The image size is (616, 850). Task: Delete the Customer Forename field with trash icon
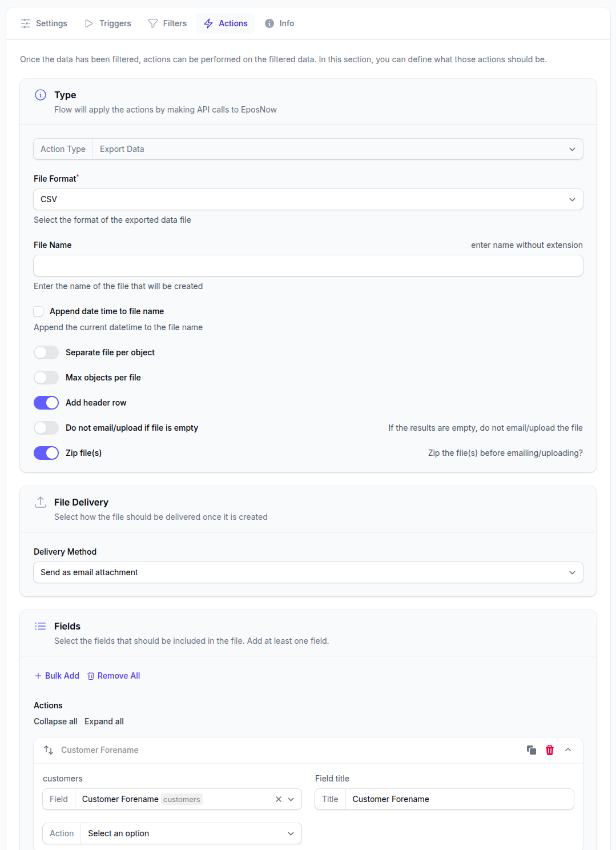click(550, 750)
